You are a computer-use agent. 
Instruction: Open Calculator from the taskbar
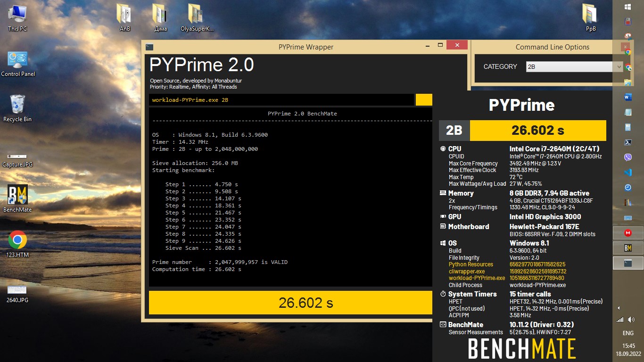[x=628, y=127]
